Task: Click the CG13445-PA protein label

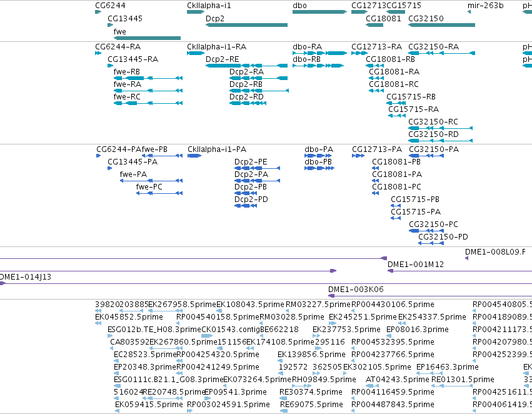Action: tap(133, 162)
